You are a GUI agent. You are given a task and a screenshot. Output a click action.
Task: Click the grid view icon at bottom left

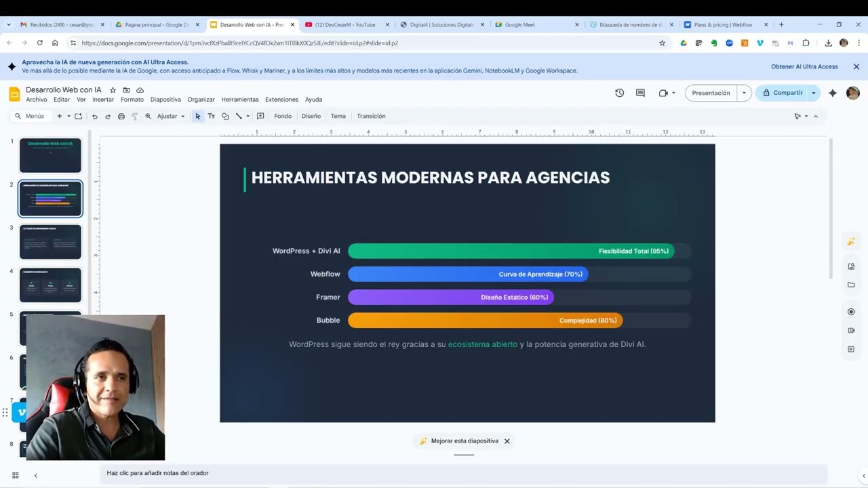tap(16, 475)
